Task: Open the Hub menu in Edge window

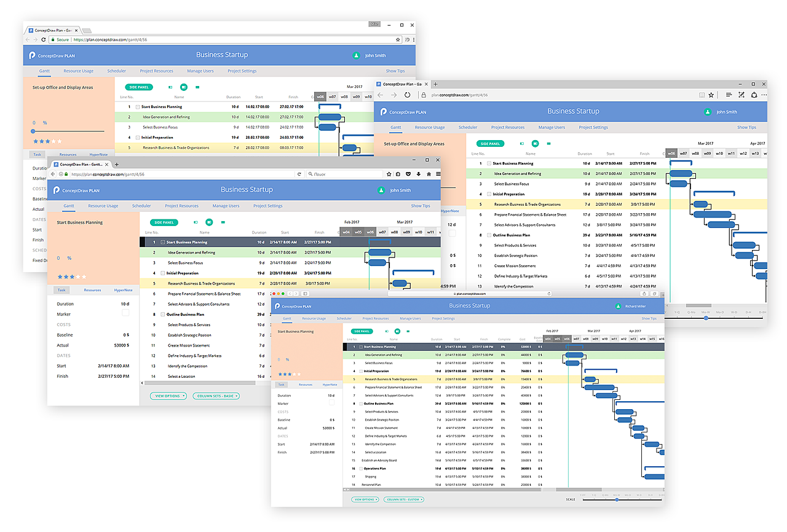Action: click(729, 95)
